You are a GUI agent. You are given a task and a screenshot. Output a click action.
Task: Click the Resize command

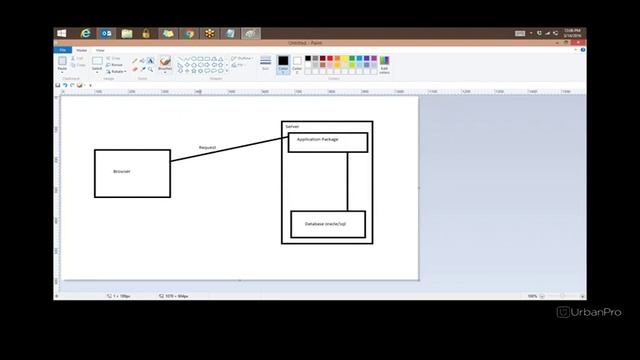114,65
